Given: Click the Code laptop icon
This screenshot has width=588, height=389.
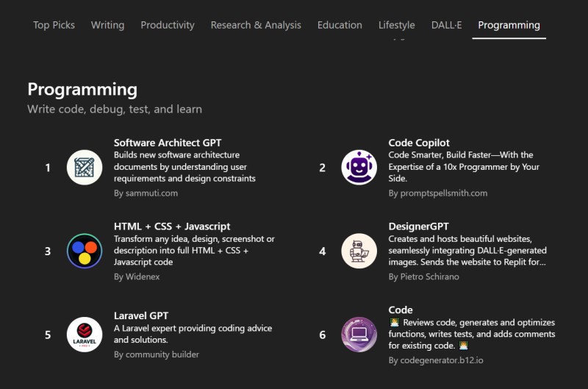Looking at the screenshot, I should [359, 335].
